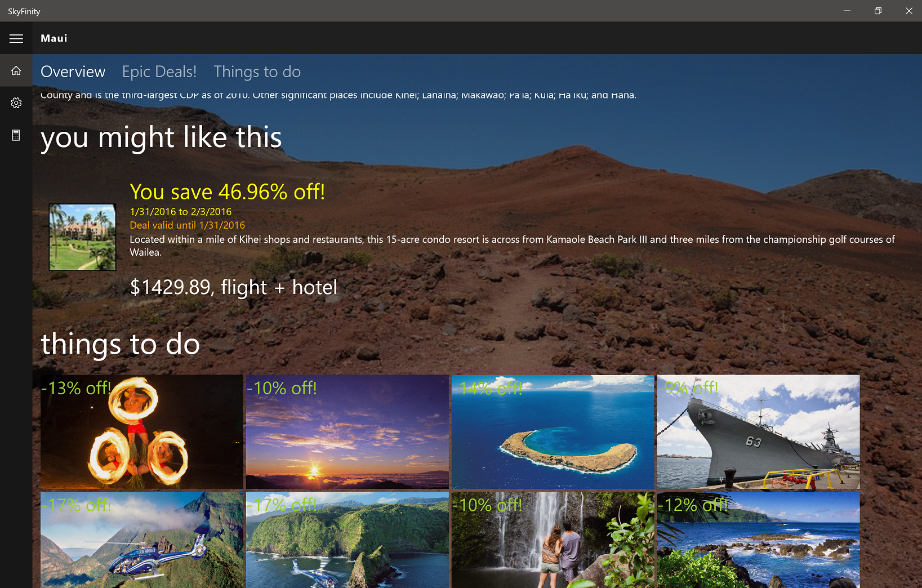This screenshot has height=588, width=922.
Task: Open the blue helicopter -17% off tile
Action: 142,540
